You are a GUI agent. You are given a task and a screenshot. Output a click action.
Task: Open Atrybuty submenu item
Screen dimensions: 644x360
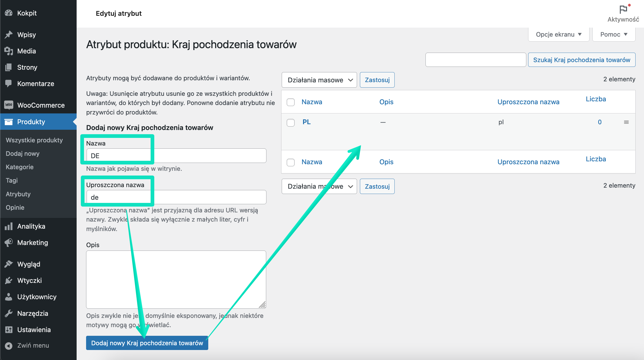pyautogui.click(x=18, y=194)
